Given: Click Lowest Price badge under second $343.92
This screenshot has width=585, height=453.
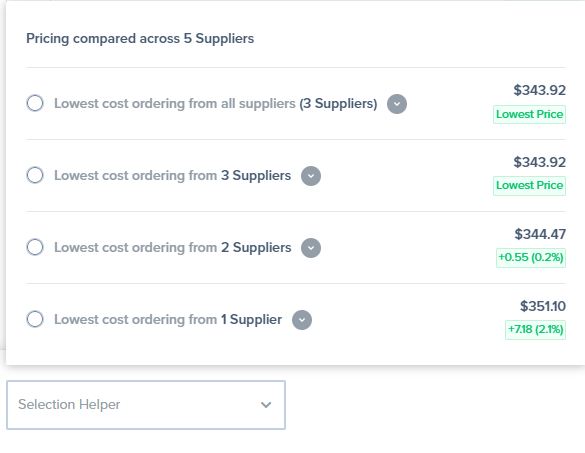Looking at the screenshot, I should click(x=529, y=185).
